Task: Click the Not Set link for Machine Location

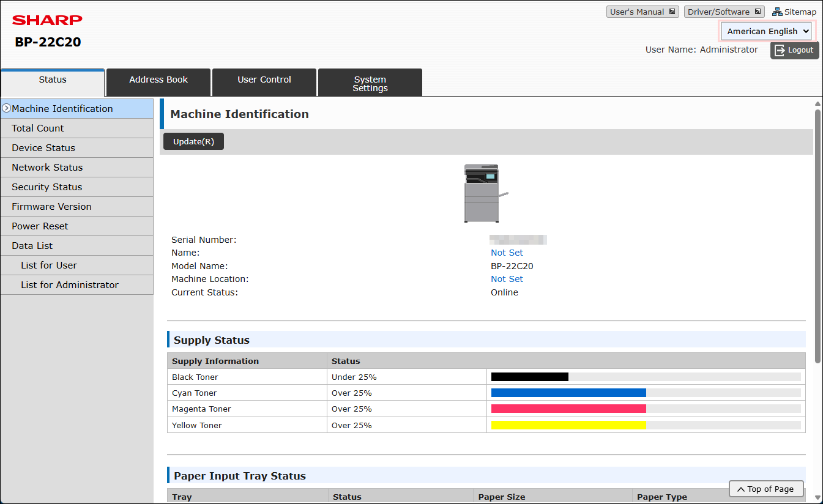Action: click(x=507, y=279)
